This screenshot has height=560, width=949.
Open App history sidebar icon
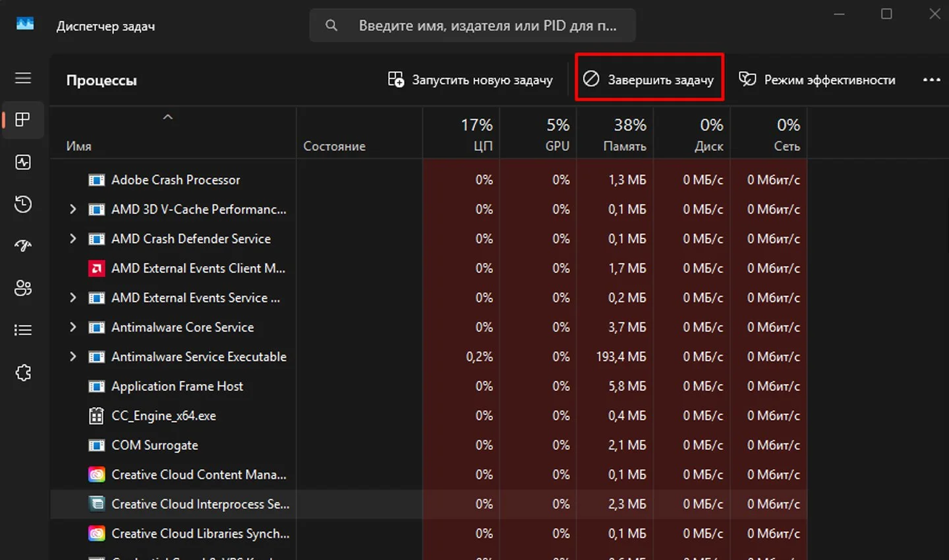23,204
